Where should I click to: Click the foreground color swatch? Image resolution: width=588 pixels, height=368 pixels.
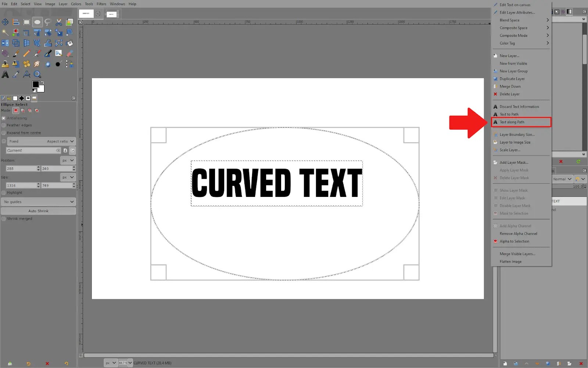coord(36,84)
